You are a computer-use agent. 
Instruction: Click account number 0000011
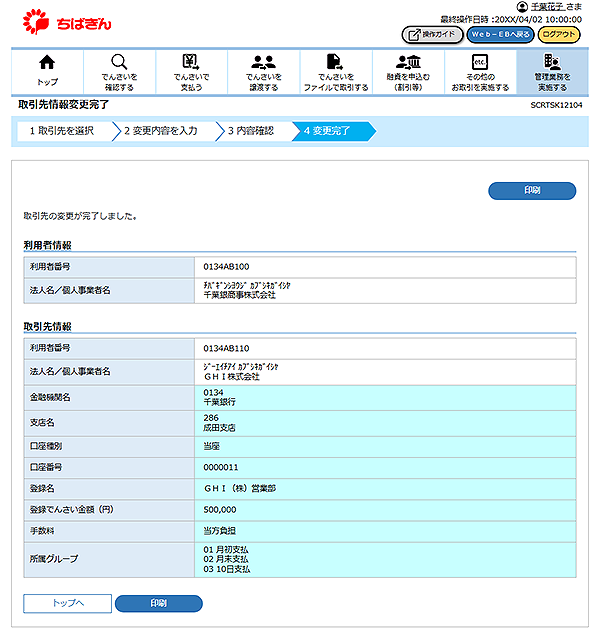pos(221,467)
